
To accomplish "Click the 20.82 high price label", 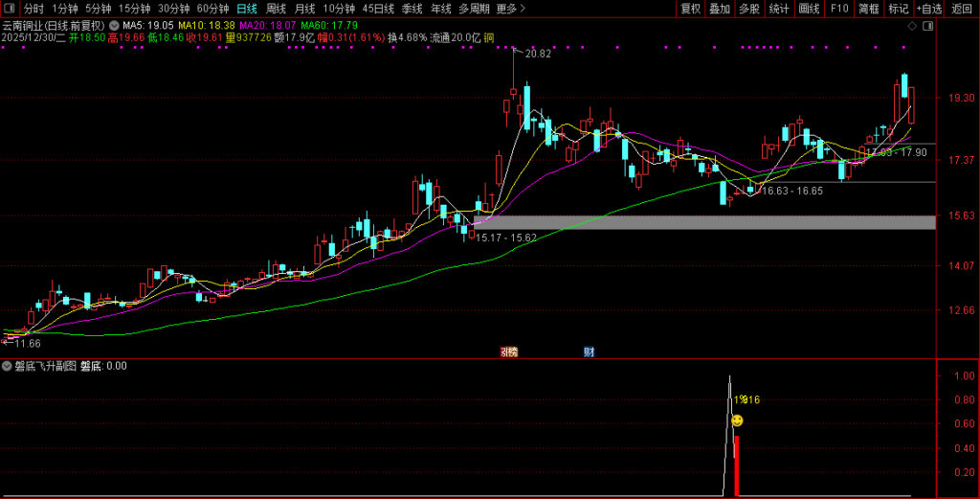I will [538, 54].
